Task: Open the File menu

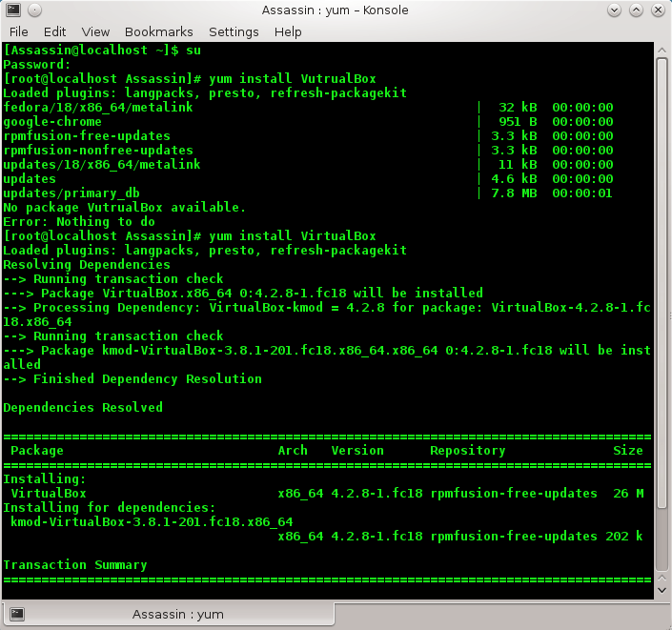Action: 19,32
